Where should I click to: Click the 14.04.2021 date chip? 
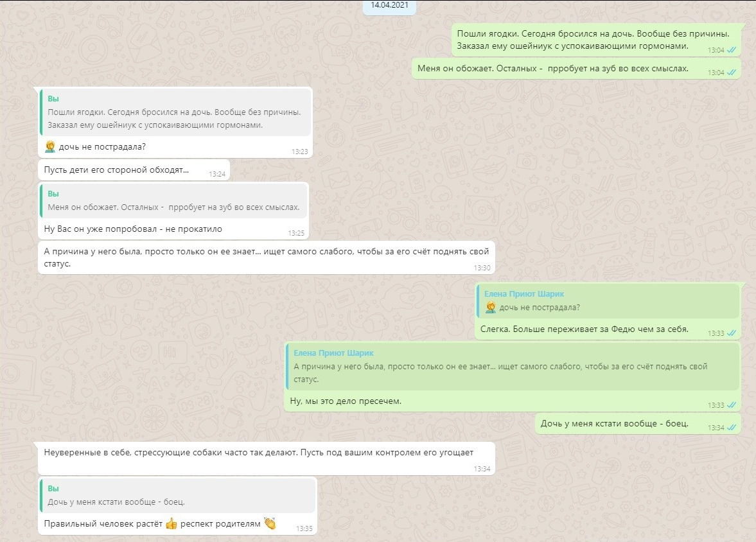pyautogui.click(x=389, y=6)
